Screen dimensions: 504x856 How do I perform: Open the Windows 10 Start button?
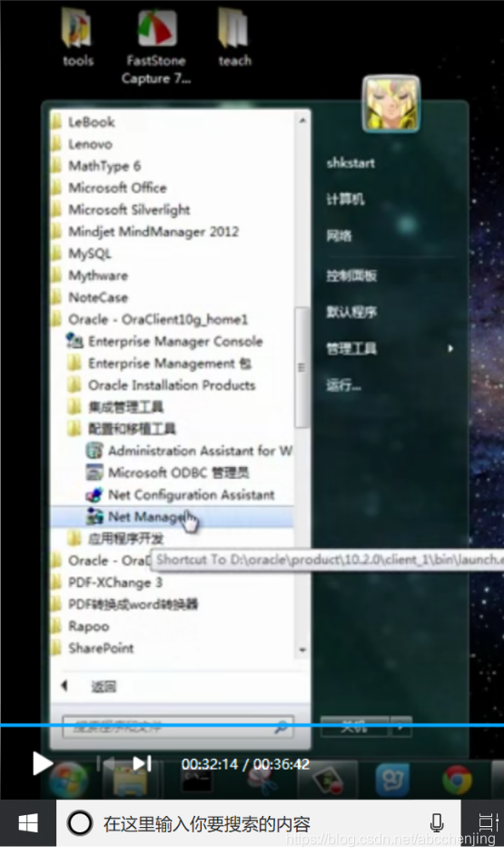point(28,823)
